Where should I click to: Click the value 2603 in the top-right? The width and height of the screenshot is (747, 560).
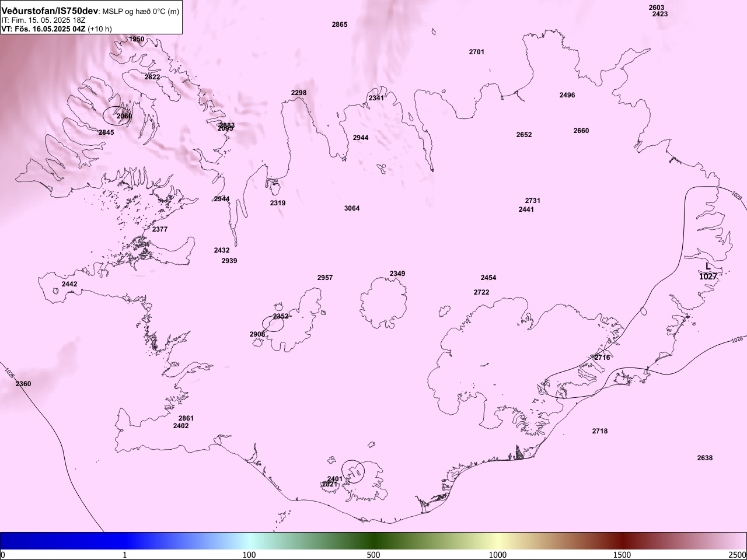[657, 8]
